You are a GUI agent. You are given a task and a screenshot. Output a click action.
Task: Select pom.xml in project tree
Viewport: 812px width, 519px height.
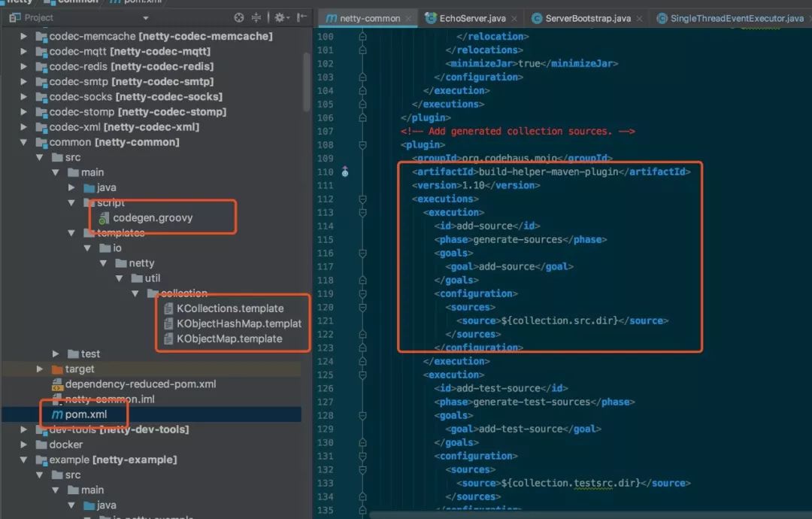click(80, 414)
